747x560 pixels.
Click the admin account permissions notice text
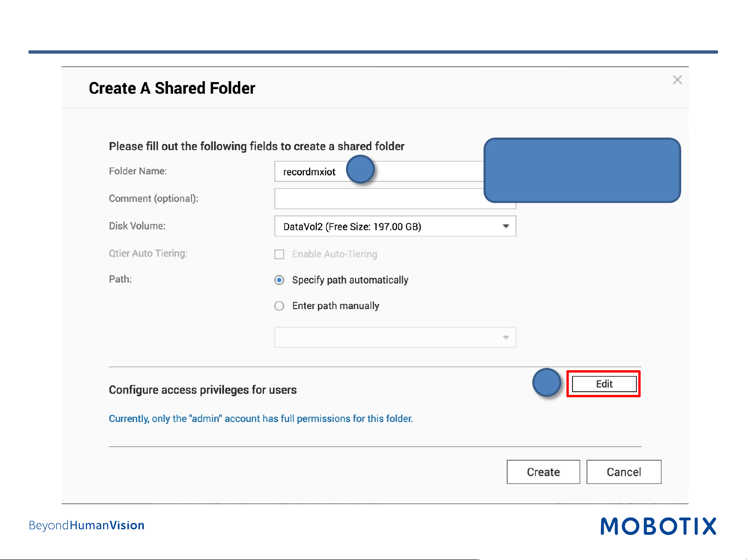pyautogui.click(x=261, y=419)
